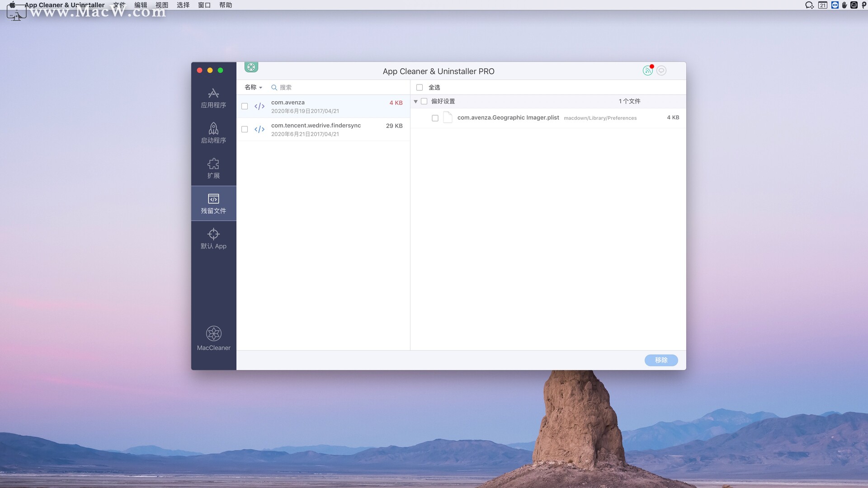Open the 启动程序 startup programs section
Image resolution: width=868 pixels, height=488 pixels.
point(213,133)
